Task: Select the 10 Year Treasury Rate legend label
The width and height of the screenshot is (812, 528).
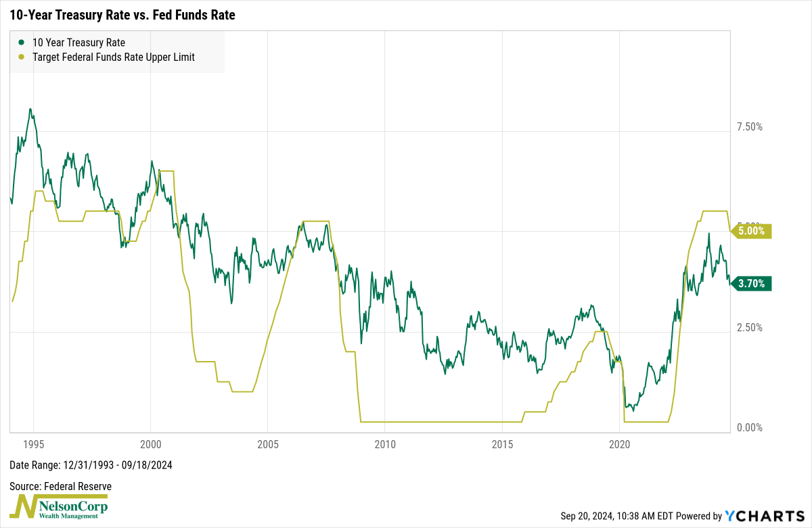Action: pos(78,43)
